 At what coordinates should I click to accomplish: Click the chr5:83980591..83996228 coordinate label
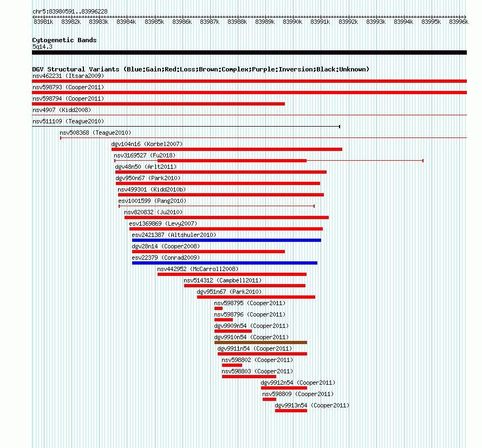70,11
